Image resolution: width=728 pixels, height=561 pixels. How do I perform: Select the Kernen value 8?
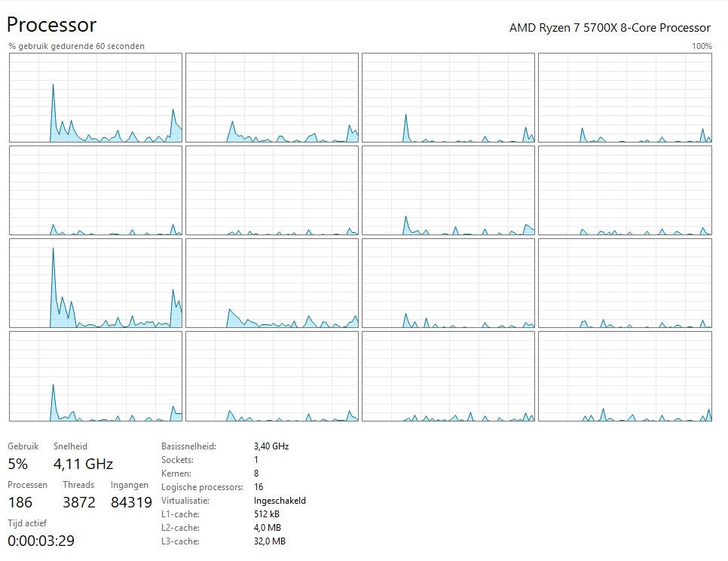tap(256, 474)
